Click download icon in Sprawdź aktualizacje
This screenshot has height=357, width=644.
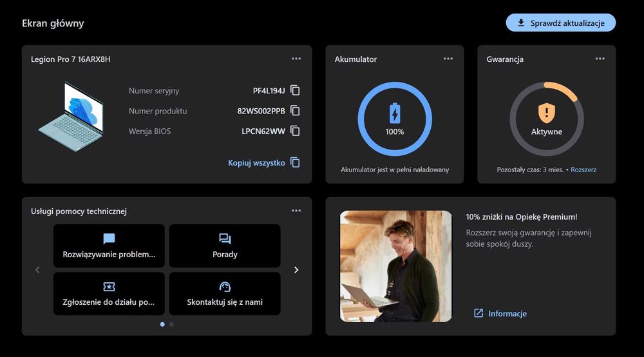tap(521, 23)
